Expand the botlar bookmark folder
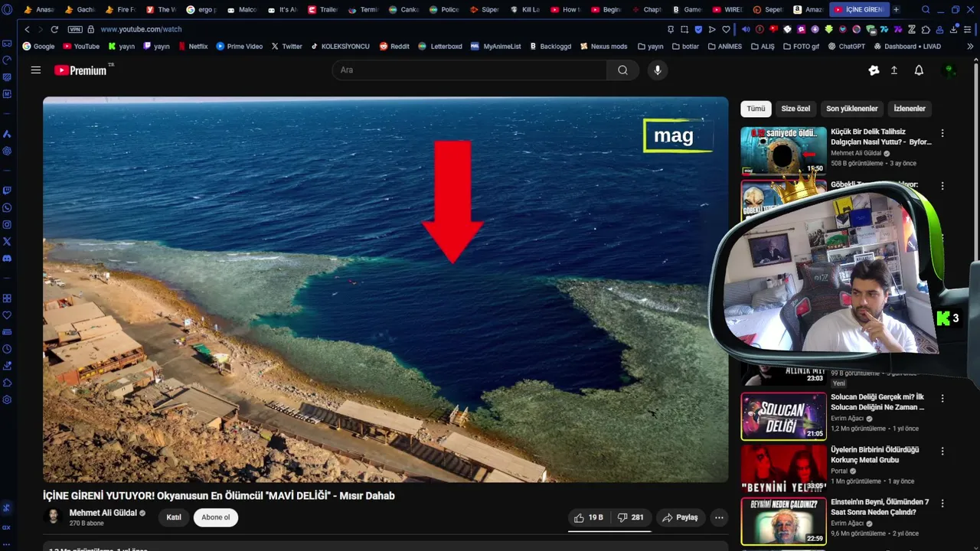Viewport: 980px width, 551px height. [685, 46]
